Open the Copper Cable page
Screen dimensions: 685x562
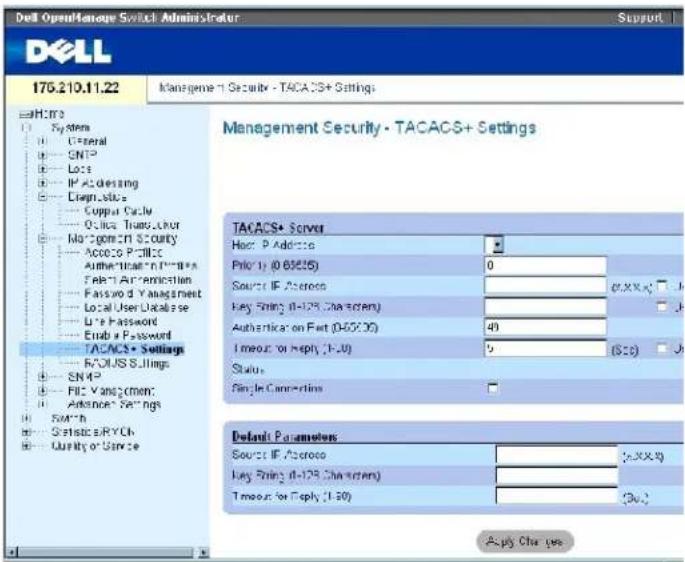tap(118, 211)
